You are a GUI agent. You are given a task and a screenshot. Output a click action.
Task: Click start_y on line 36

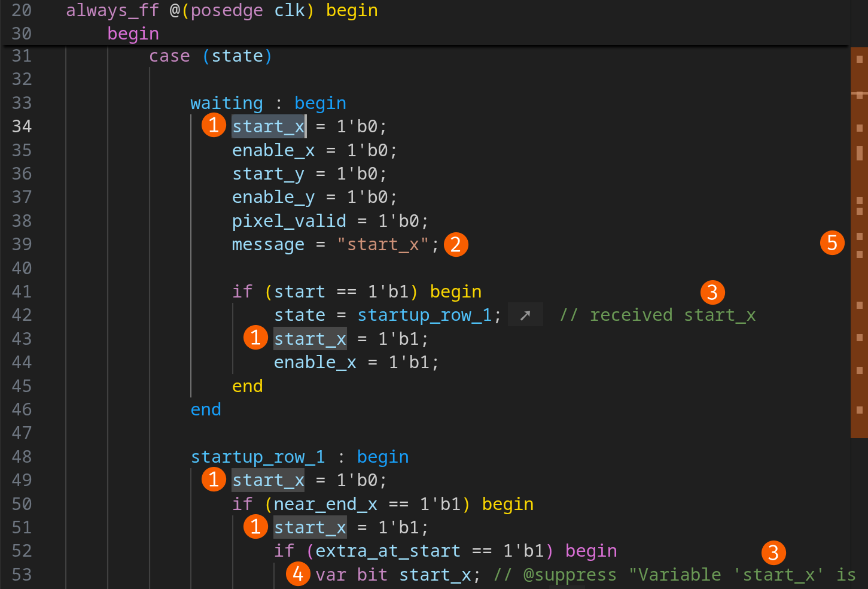pos(268,174)
